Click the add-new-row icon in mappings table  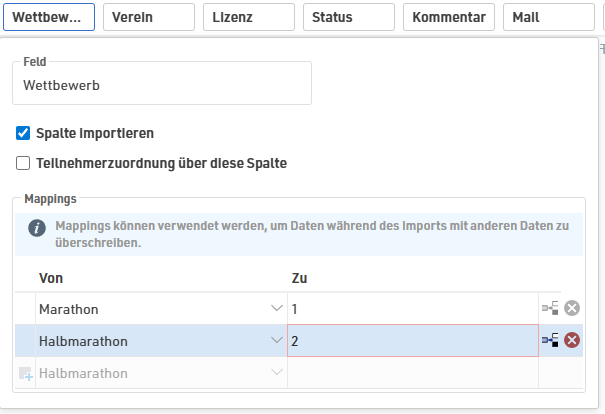pyautogui.click(x=25, y=374)
